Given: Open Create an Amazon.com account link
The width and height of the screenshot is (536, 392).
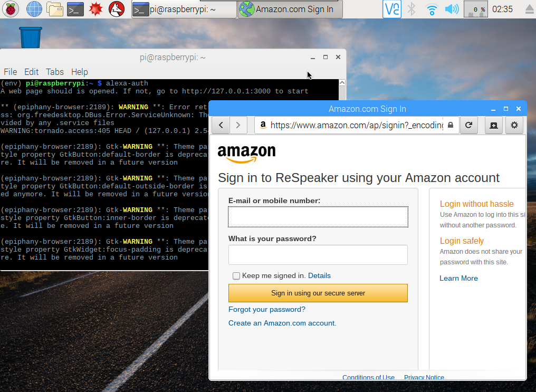Looking at the screenshot, I should click(x=282, y=323).
